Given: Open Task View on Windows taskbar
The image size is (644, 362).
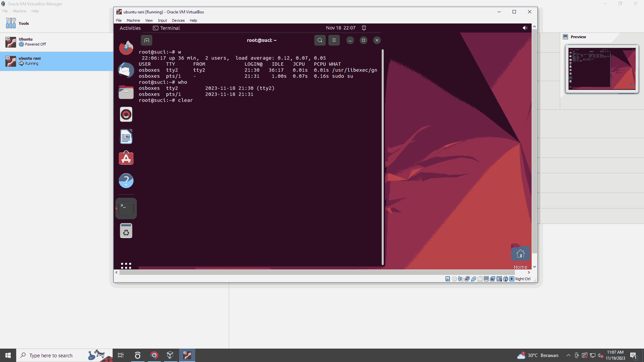Looking at the screenshot, I should 121,355.
